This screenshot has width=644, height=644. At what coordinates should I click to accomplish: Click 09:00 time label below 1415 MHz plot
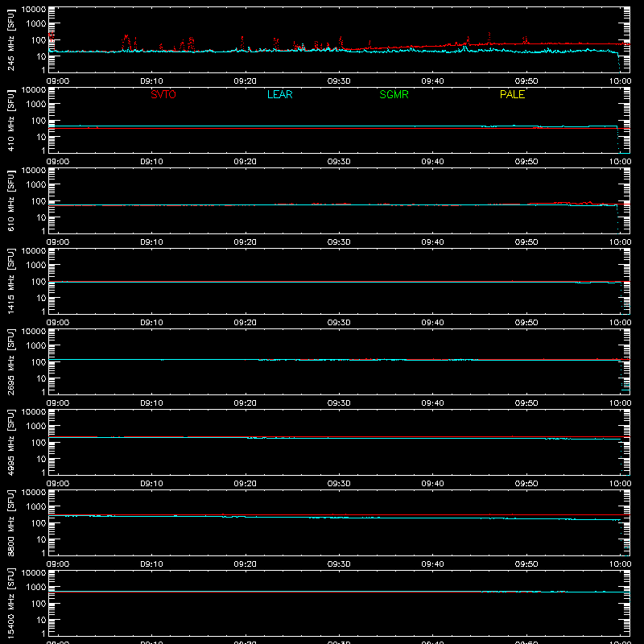tap(58, 323)
